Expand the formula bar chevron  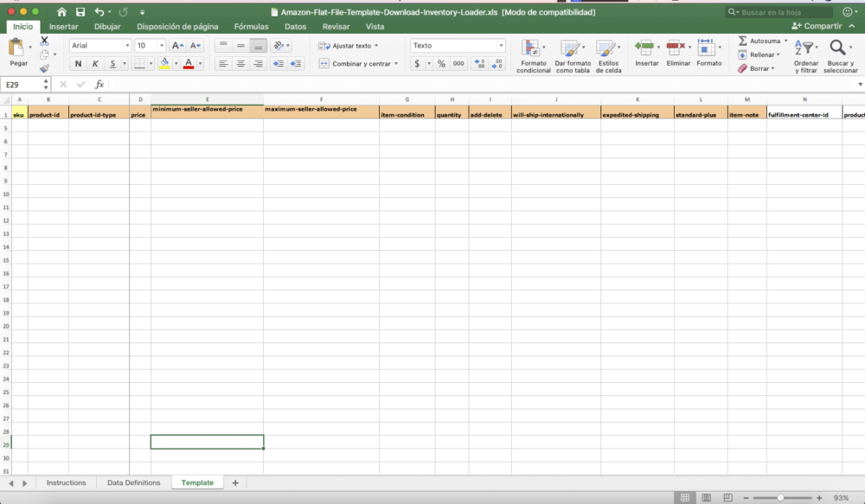860,85
